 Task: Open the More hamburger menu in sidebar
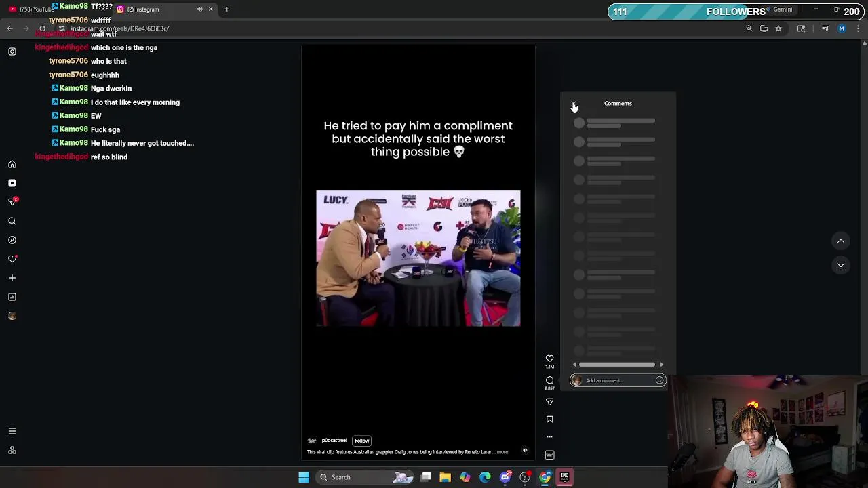[x=12, y=431]
